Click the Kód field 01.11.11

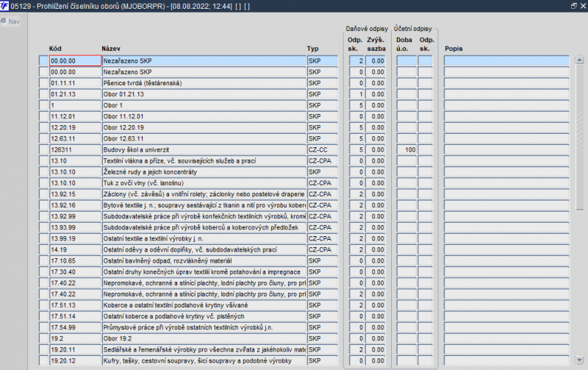coord(75,83)
